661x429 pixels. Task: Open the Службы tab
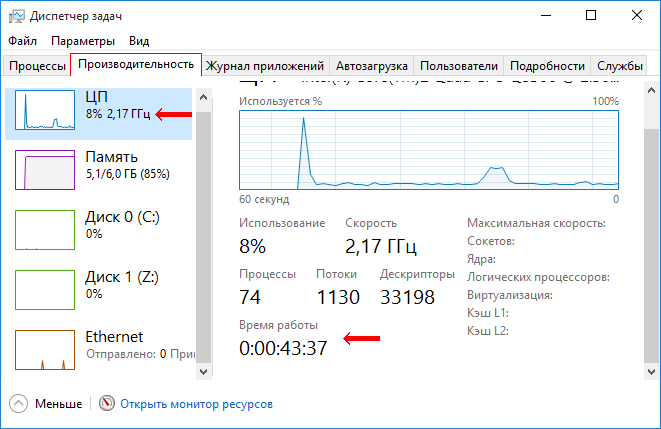[619, 66]
